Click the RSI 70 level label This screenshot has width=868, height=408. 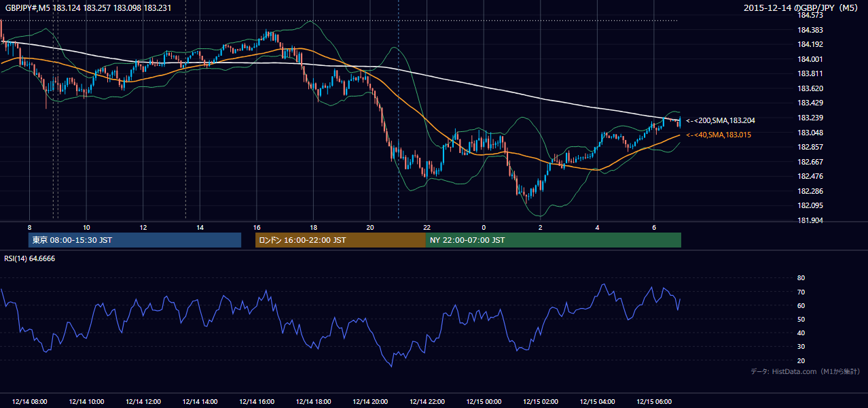point(801,292)
